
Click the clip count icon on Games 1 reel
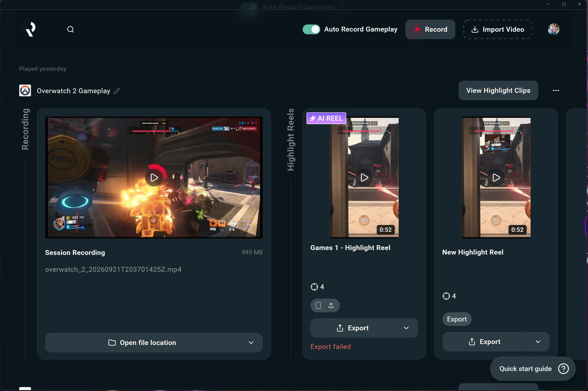point(314,287)
